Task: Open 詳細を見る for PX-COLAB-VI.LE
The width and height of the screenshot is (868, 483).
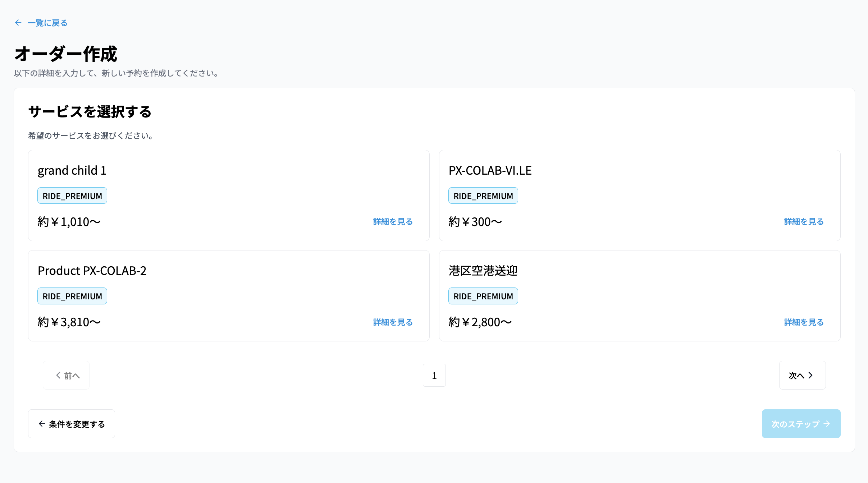Action: pyautogui.click(x=804, y=221)
